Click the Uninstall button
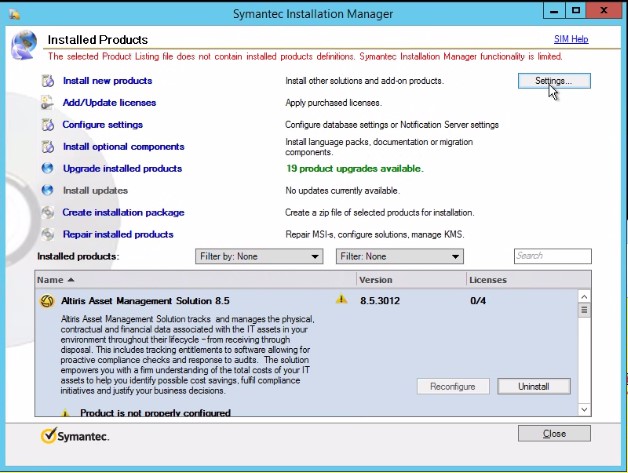The image size is (628, 473). pyautogui.click(x=534, y=386)
